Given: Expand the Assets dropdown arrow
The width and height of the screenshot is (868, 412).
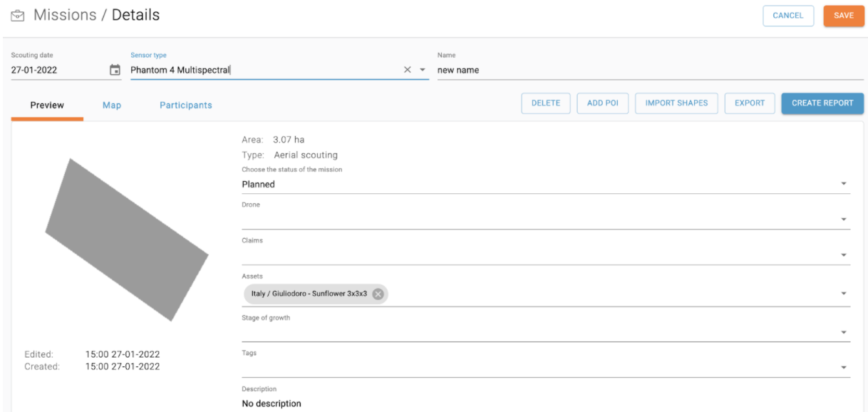Looking at the screenshot, I should click(x=844, y=294).
